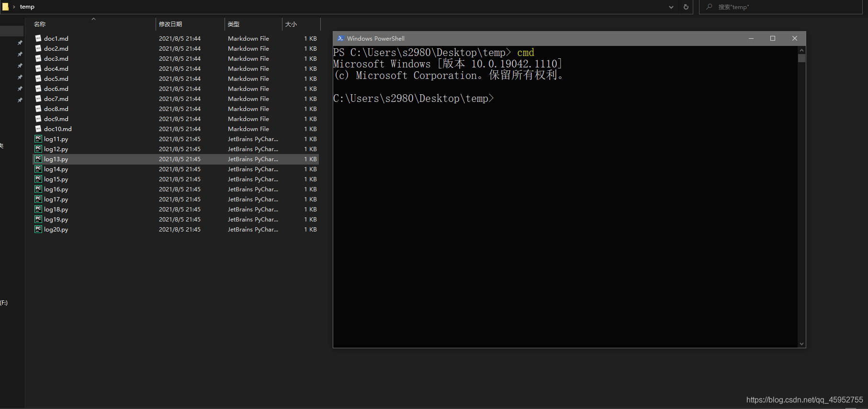Sort by the 大小 column header
Image resolution: width=868 pixels, height=409 pixels.
(291, 24)
